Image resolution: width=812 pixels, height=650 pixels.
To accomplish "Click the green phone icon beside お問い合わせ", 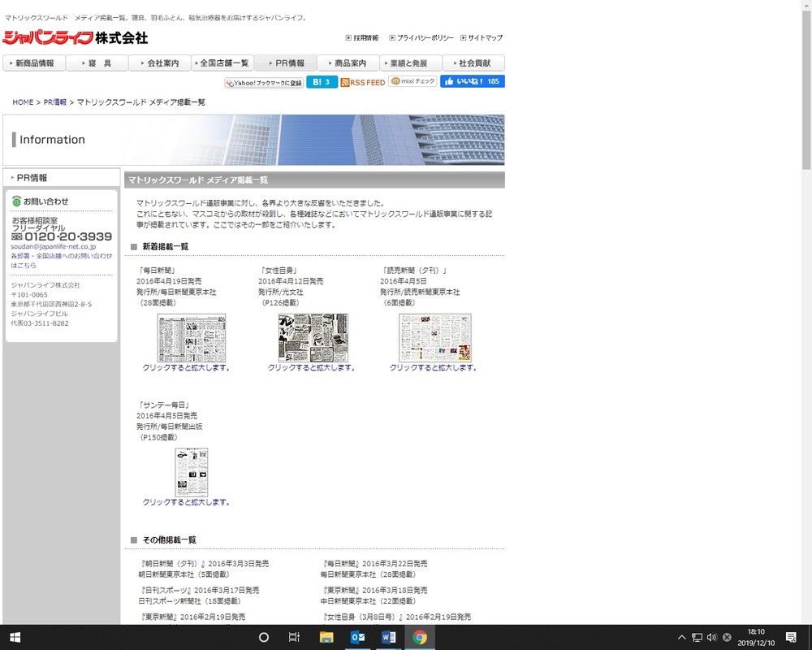I will (16, 201).
